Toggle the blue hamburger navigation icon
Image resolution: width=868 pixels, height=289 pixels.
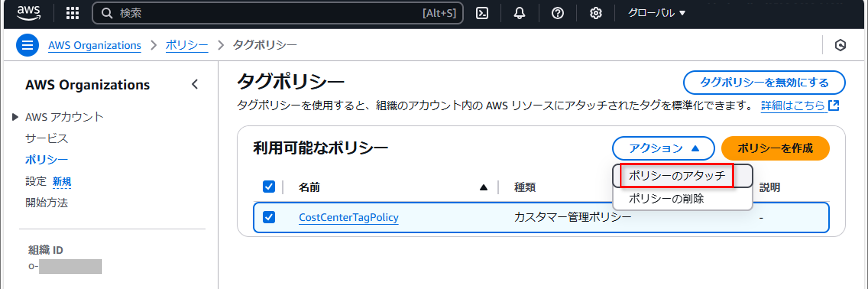(27, 45)
